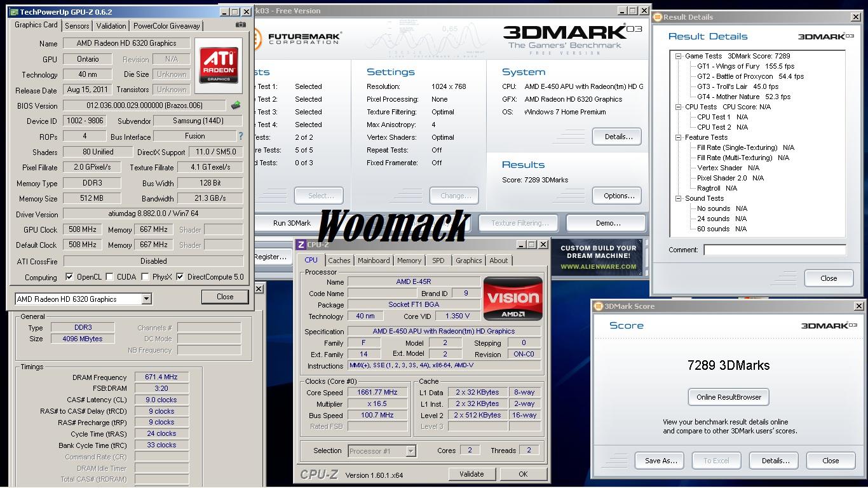
Task: Open the PowerColor Giveaway tab
Action: point(166,26)
